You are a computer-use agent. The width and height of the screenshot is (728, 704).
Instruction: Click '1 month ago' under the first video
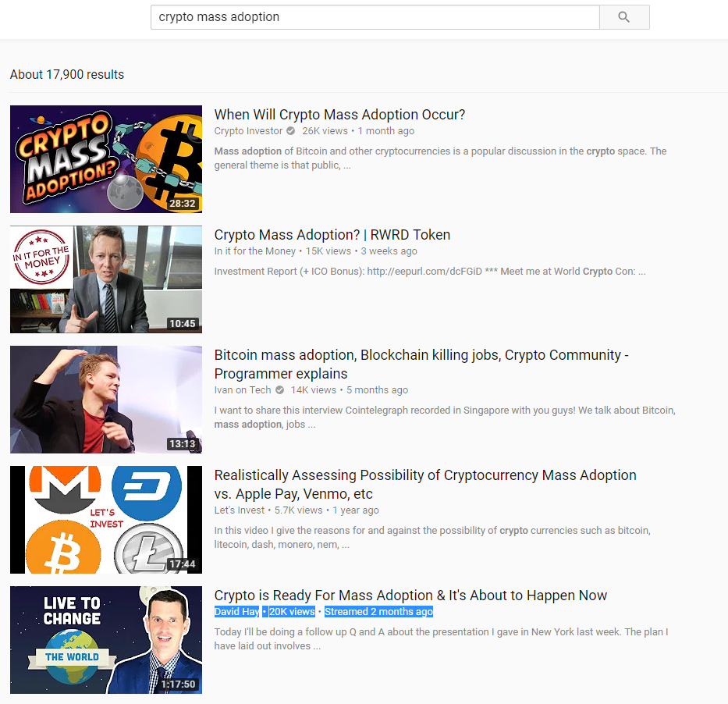tap(385, 131)
